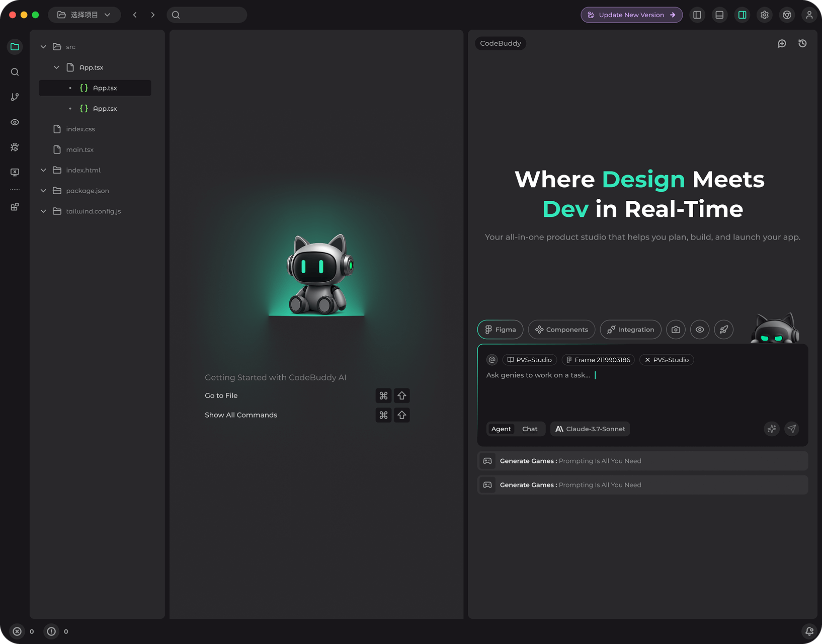Image resolution: width=822 pixels, height=644 pixels.
Task: Collapse the src folder
Action: coord(43,47)
